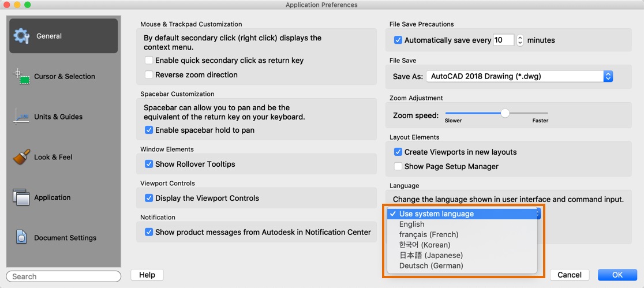
Task: Open Look & Feel paintbrush icon
Action: 21,157
